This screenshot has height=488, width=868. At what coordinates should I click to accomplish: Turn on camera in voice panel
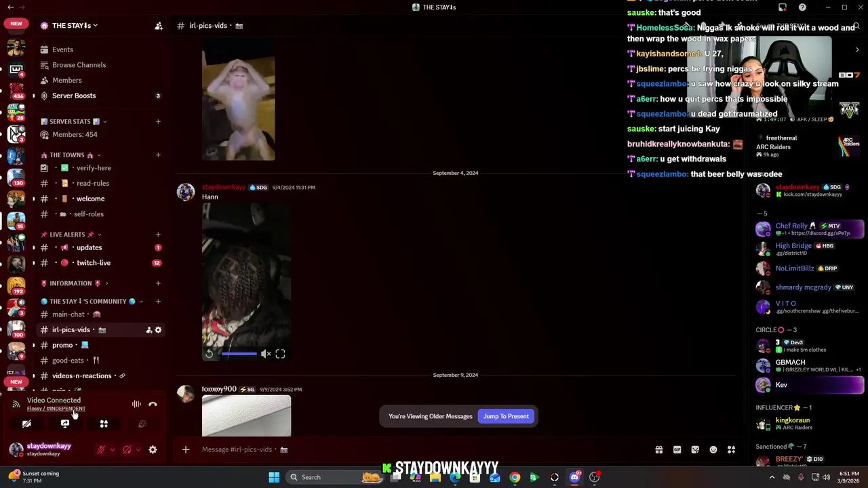coord(26,424)
